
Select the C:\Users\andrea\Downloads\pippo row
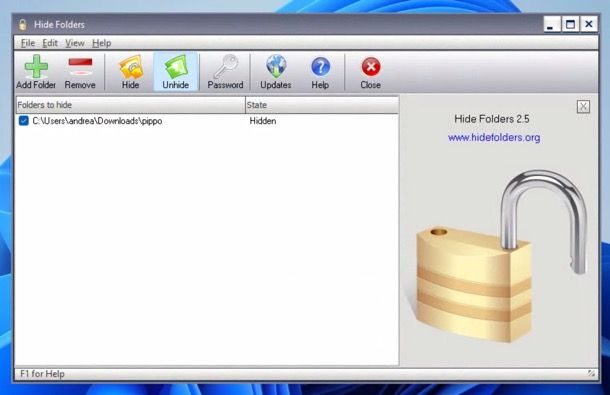207,121
